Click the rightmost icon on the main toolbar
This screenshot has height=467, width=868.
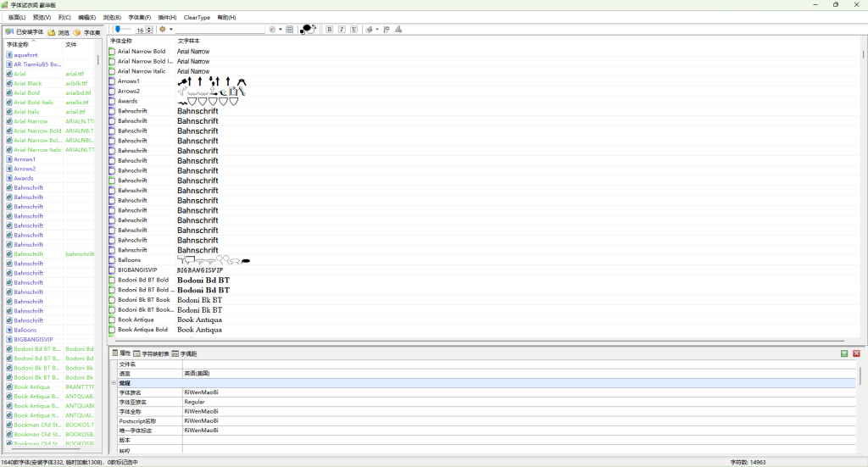pyautogui.click(x=398, y=29)
